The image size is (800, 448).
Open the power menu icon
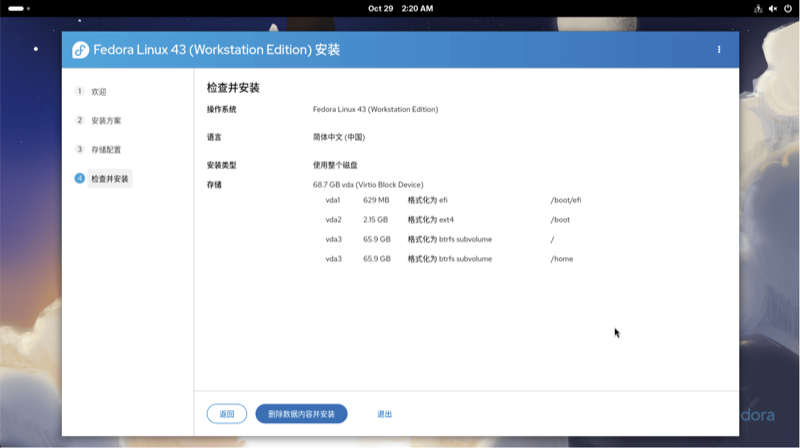point(788,9)
